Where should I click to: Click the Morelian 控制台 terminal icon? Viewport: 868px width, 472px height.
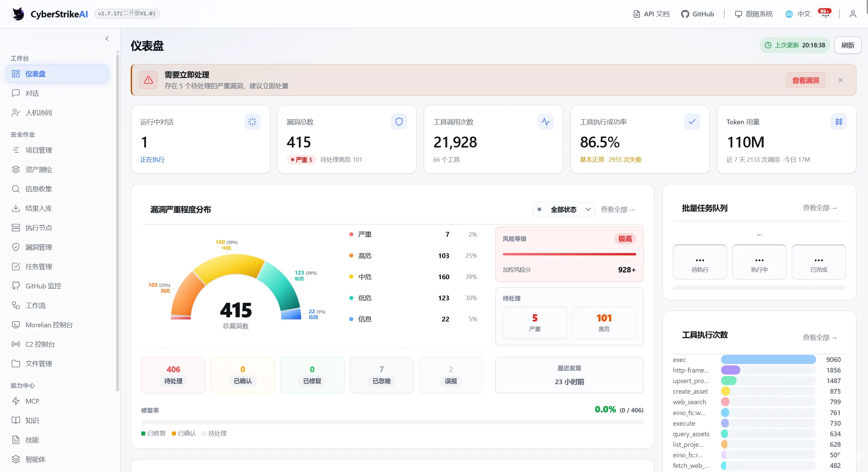[x=16, y=325]
